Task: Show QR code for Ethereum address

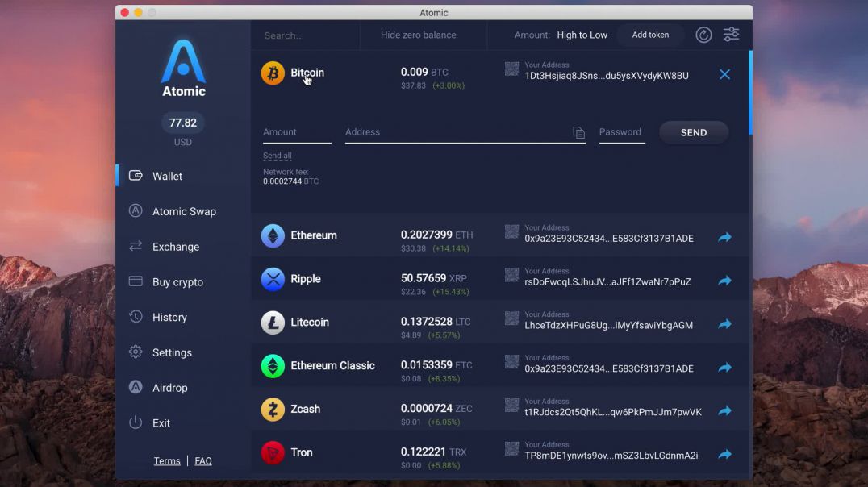Action: [x=511, y=231]
